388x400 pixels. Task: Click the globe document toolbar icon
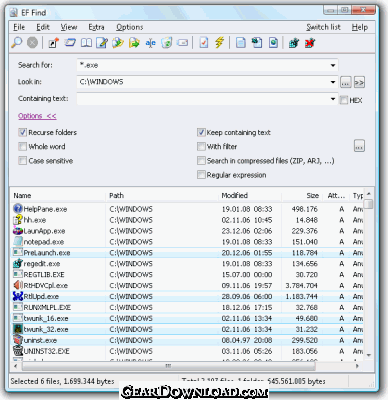click(x=273, y=43)
